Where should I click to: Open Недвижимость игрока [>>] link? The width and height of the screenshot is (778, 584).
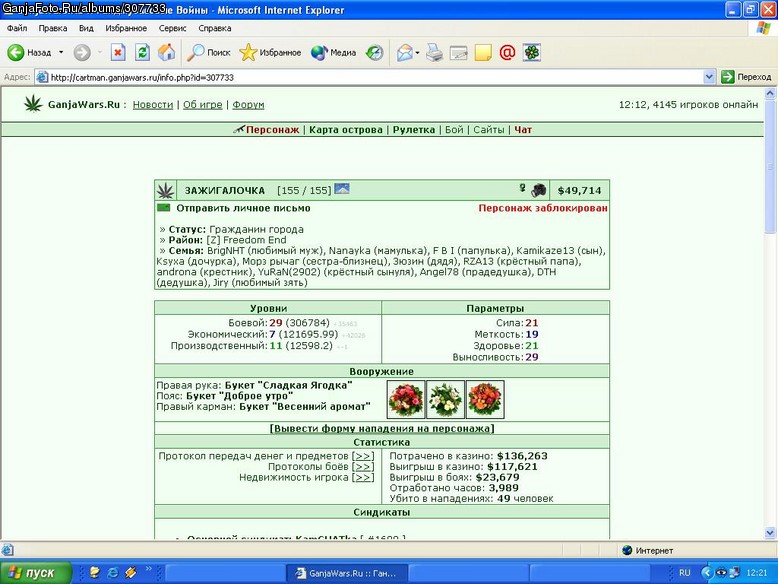coord(363,477)
